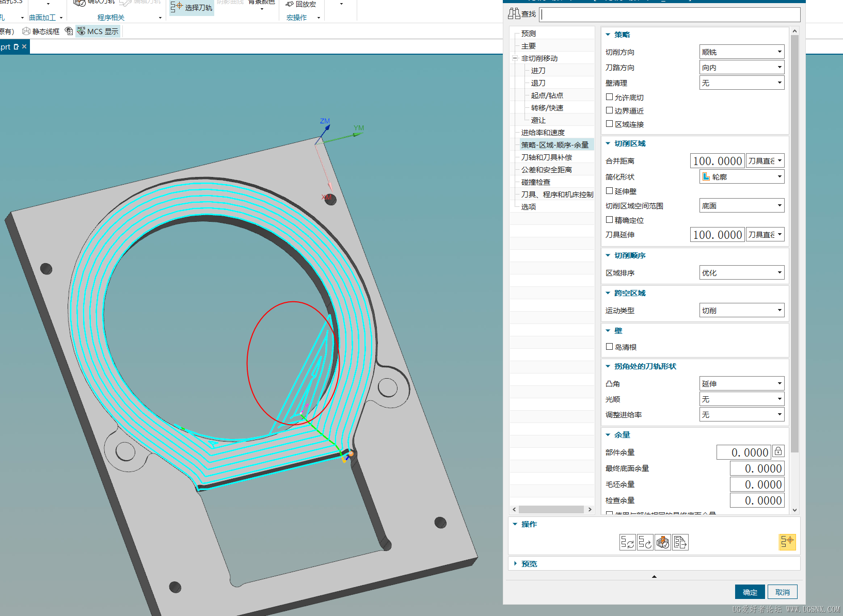Collapse the 拐角处的刀轨形状 section
Viewport: 843px width, 616px height.
608,366
